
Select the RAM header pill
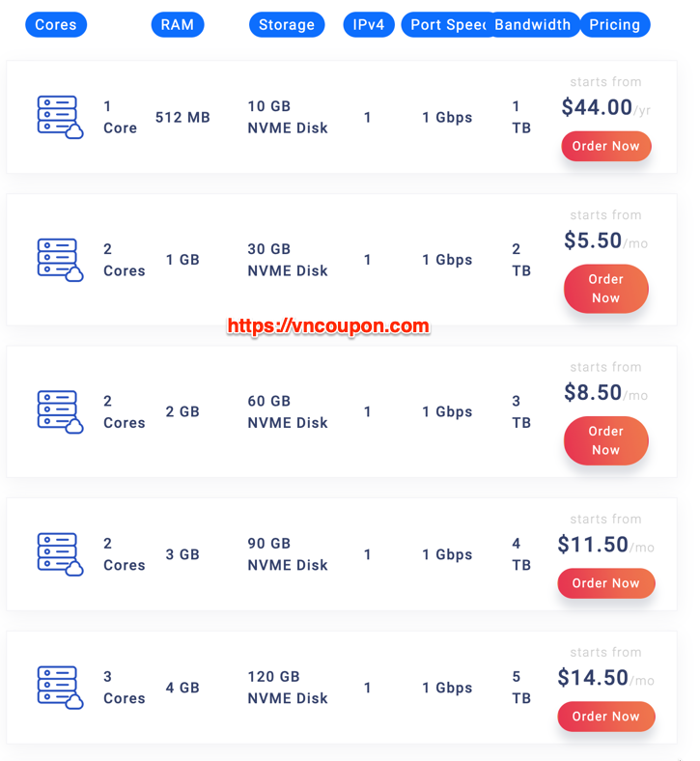tap(178, 25)
